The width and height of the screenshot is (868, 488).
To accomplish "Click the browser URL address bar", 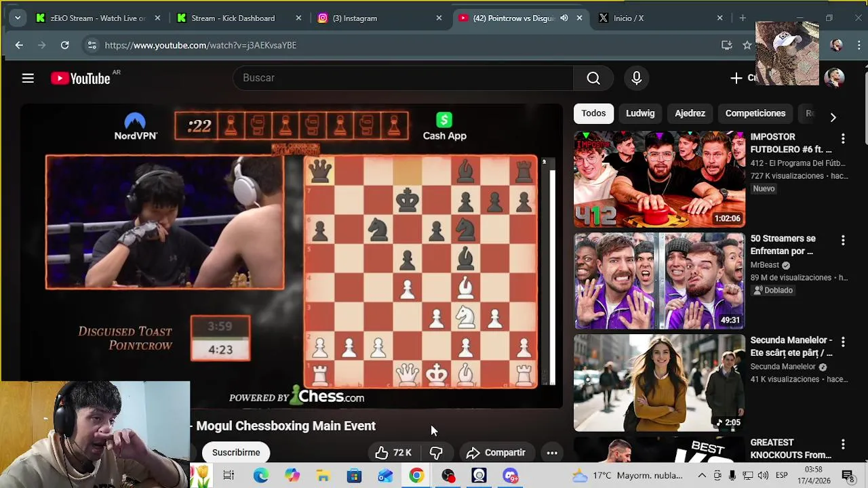I will point(407,45).
